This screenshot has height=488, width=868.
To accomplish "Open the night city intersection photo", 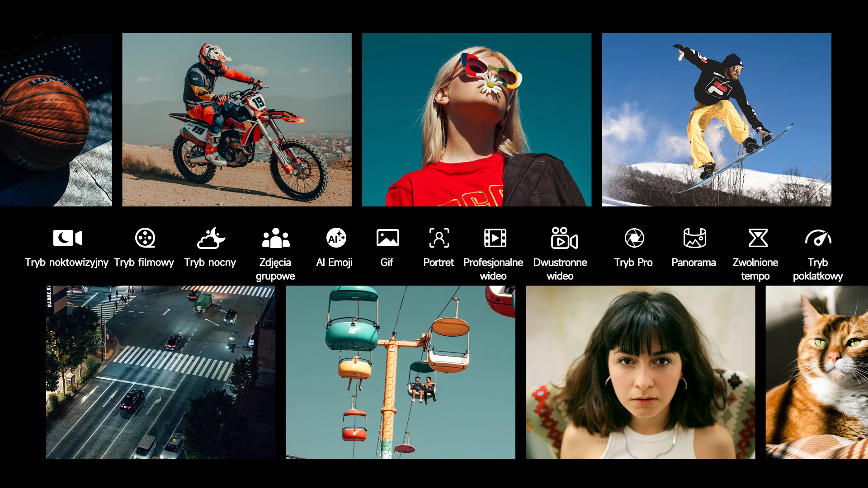I will pos(160,372).
